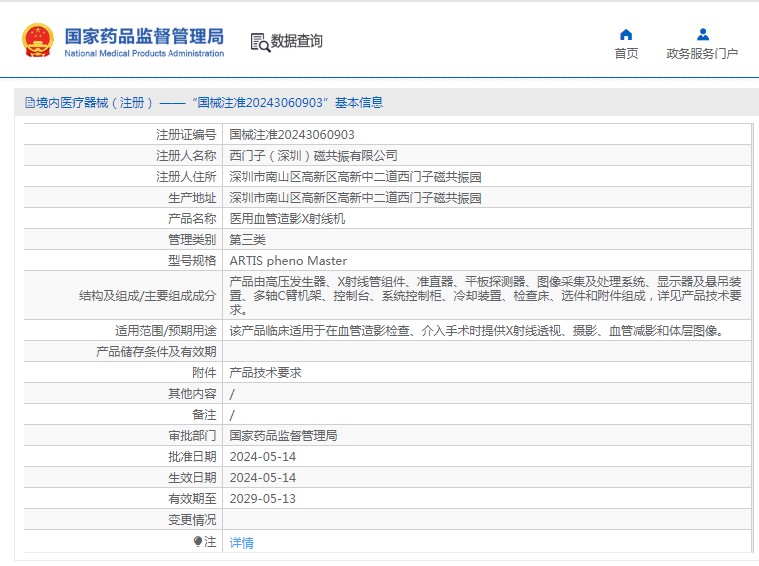Screen dimensions: 759x566
Task: Click the 注册证编号 row label
Action: [186, 135]
